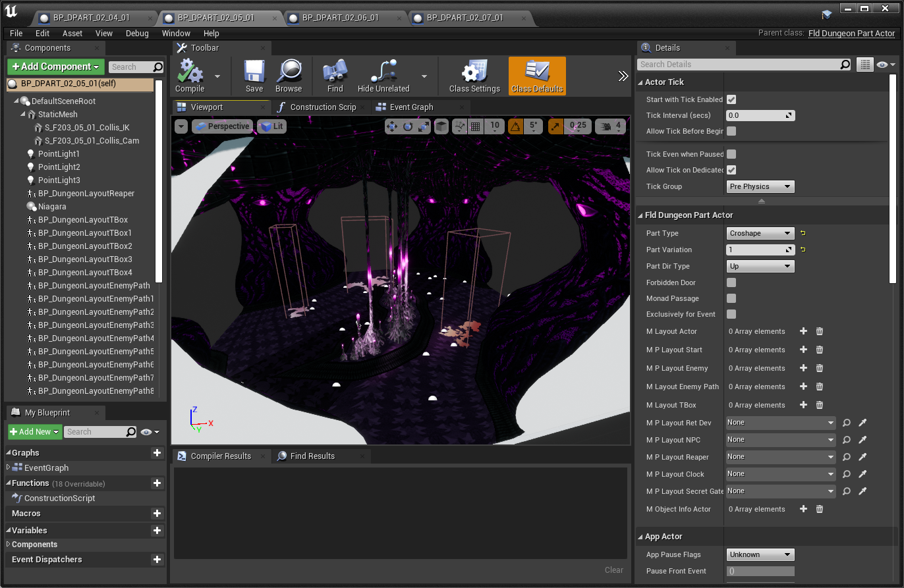Open My Blueprint view options eye

click(x=150, y=432)
